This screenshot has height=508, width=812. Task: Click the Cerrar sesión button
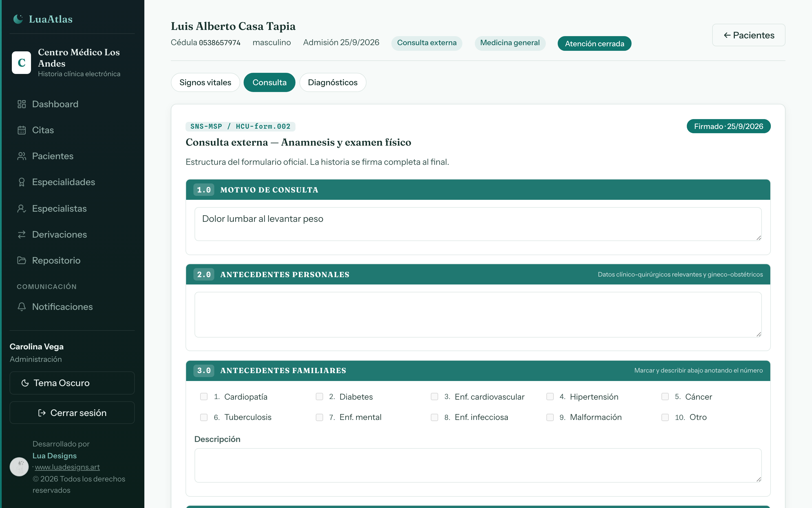click(72, 413)
